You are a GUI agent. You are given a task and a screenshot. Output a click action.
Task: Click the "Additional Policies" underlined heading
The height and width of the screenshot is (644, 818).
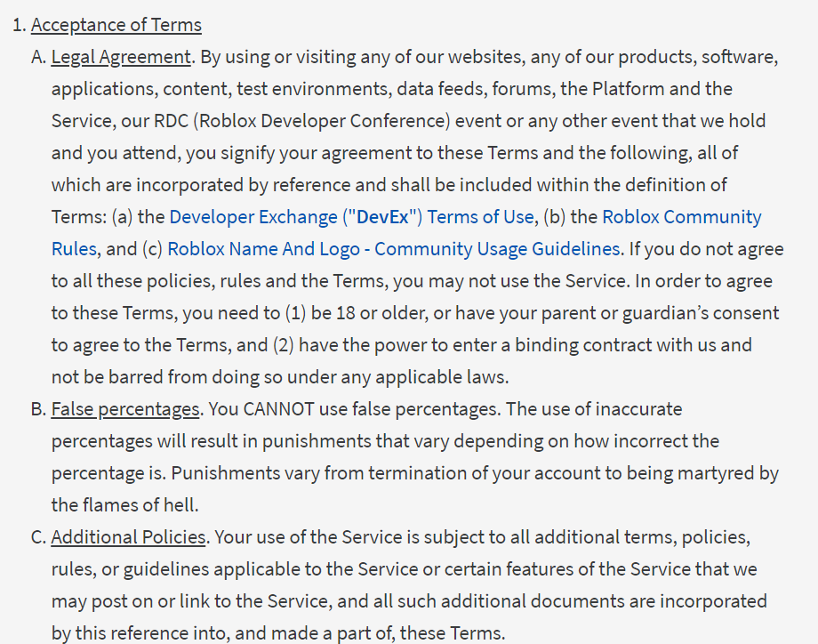[x=128, y=537]
